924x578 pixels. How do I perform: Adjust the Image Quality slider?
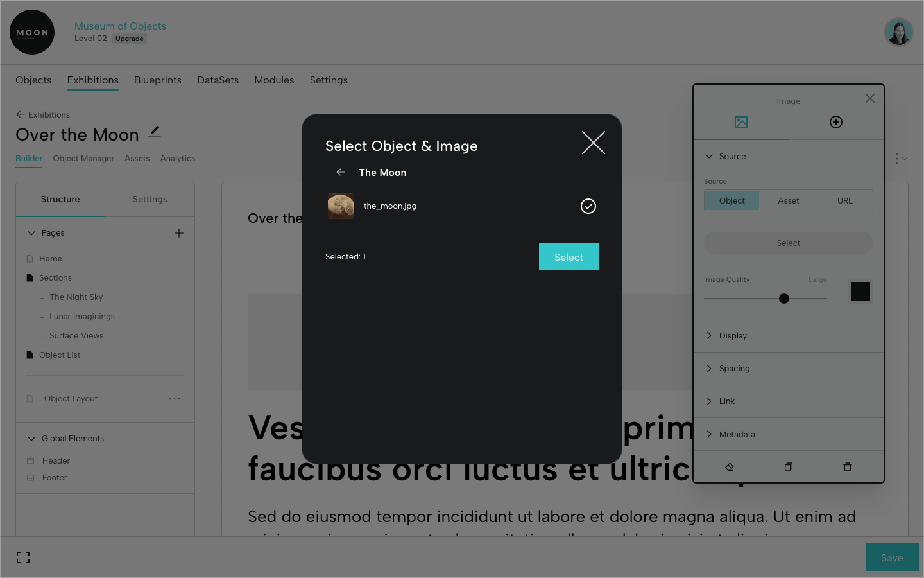[783, 298]
